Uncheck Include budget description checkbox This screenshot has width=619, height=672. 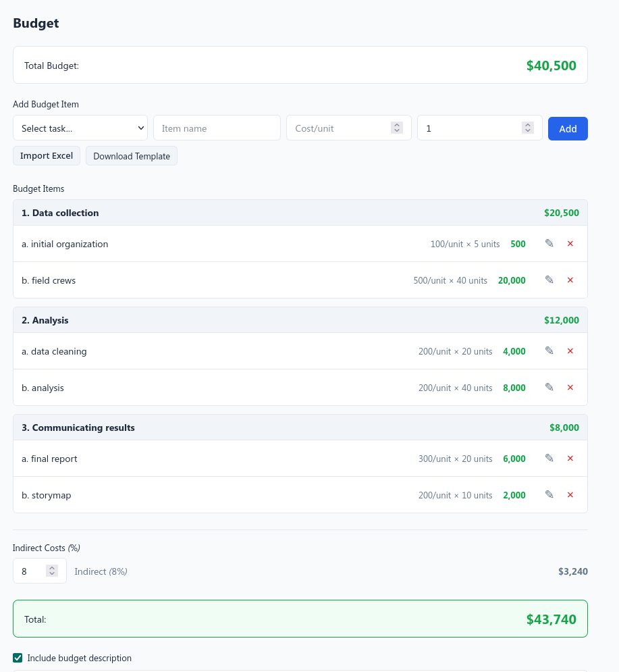pyautogui.click(x=18, y=658)
